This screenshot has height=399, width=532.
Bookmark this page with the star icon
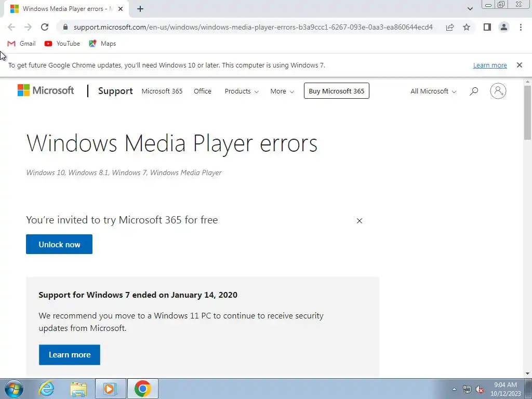pos(467,27)
